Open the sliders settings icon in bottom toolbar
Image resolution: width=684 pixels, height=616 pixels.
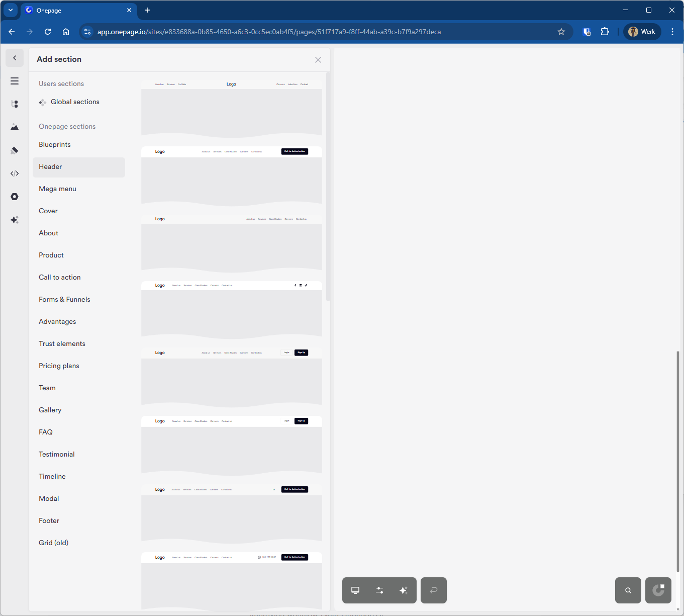[379, 590]
